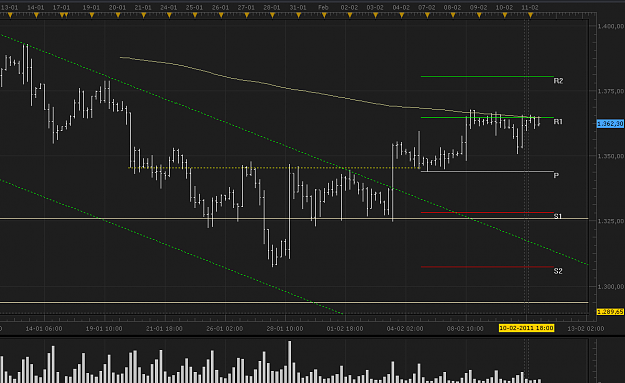This screenshot has width=625, height=383.
Task: Select the yellow triangle marker under 24-01
Action: 169,15
